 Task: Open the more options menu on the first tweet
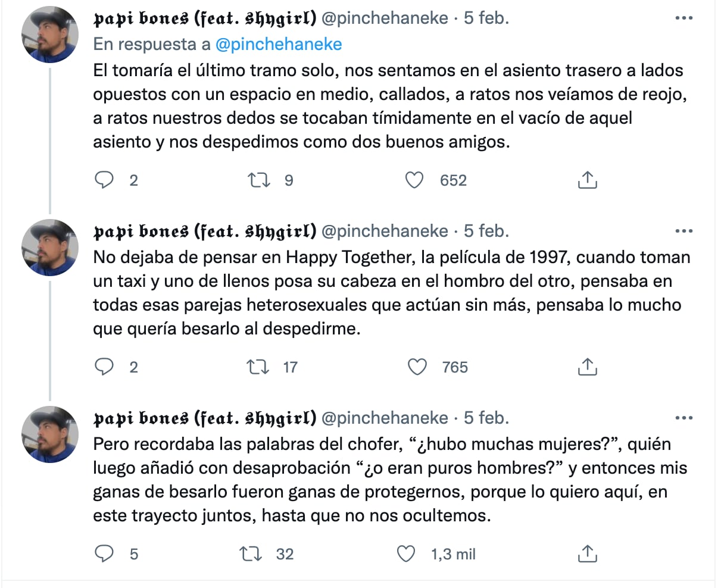coord(685,18)
